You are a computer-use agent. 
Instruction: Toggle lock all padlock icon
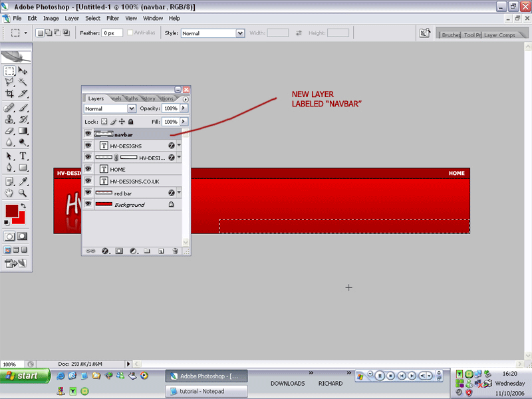pos(130,122)
